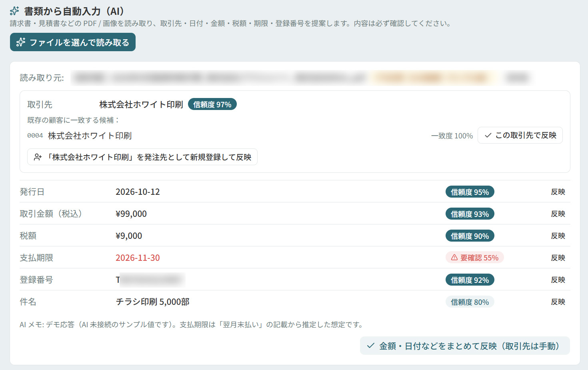This screenshot has height=370, width=588.
Task: Apply the 税額 value with 反映
Action: coord(558,236)
